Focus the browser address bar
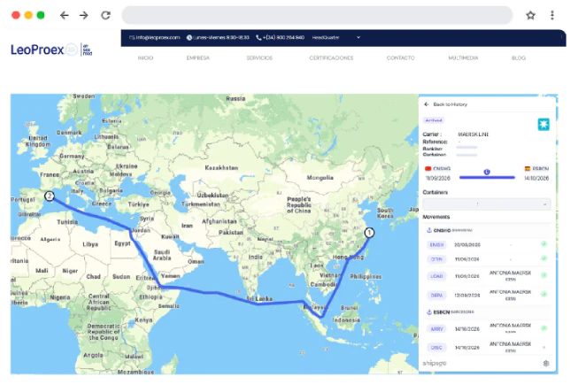Screen dimensions: 570x392 point(317,15)
